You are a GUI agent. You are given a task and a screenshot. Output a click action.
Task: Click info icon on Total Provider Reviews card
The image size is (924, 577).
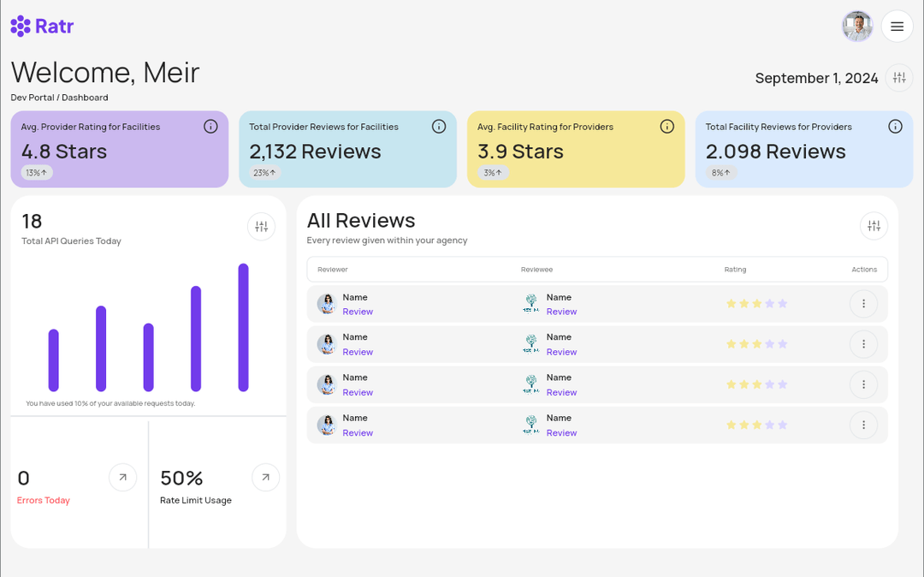point(439,126)
